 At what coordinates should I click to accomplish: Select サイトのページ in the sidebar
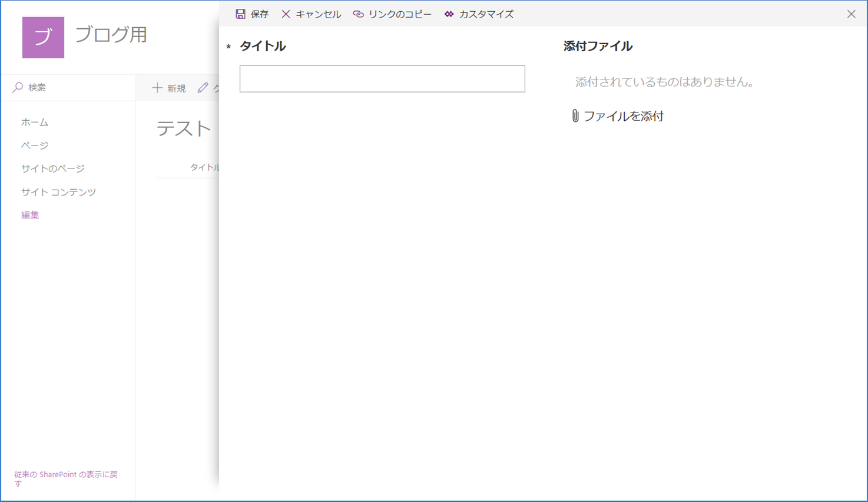[53, 169]
